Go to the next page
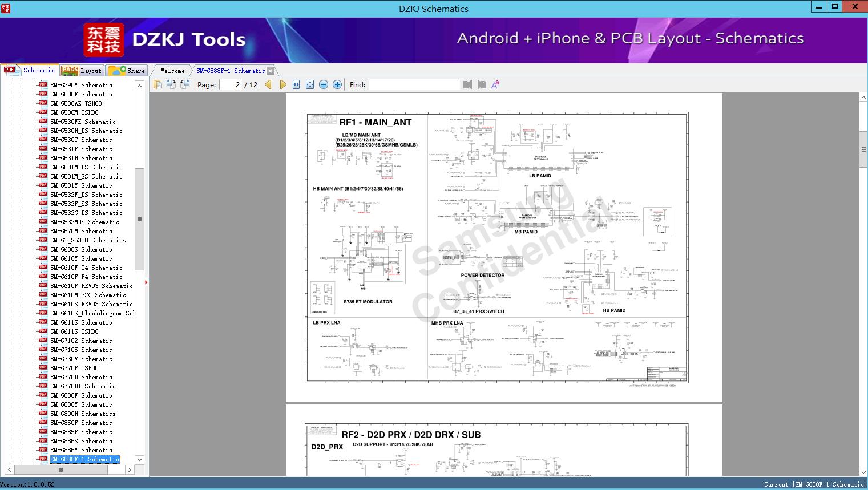Image resolution: width=868 pixels, height=490 pixels. pos(282,84)
